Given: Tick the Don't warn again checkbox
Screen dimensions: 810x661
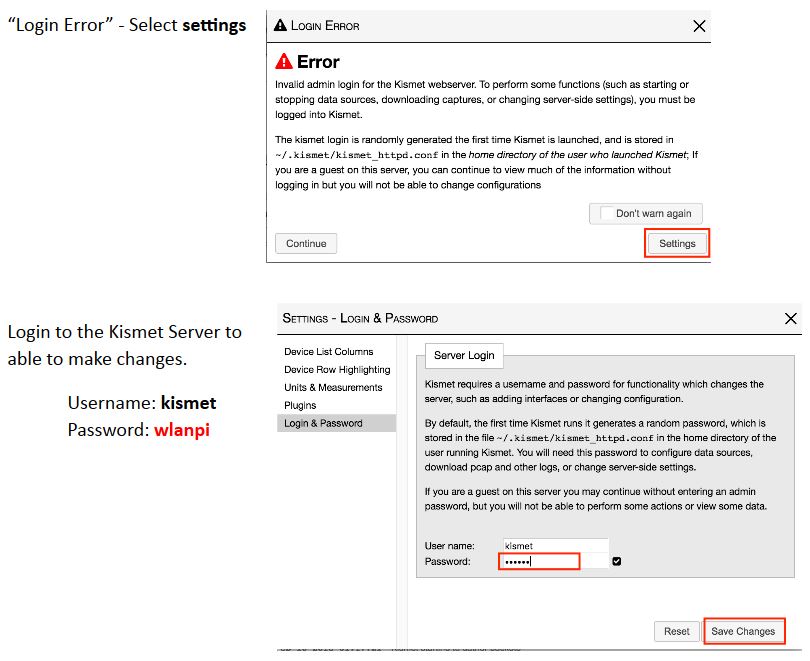Looking at the screenshot, I should 606,213.
